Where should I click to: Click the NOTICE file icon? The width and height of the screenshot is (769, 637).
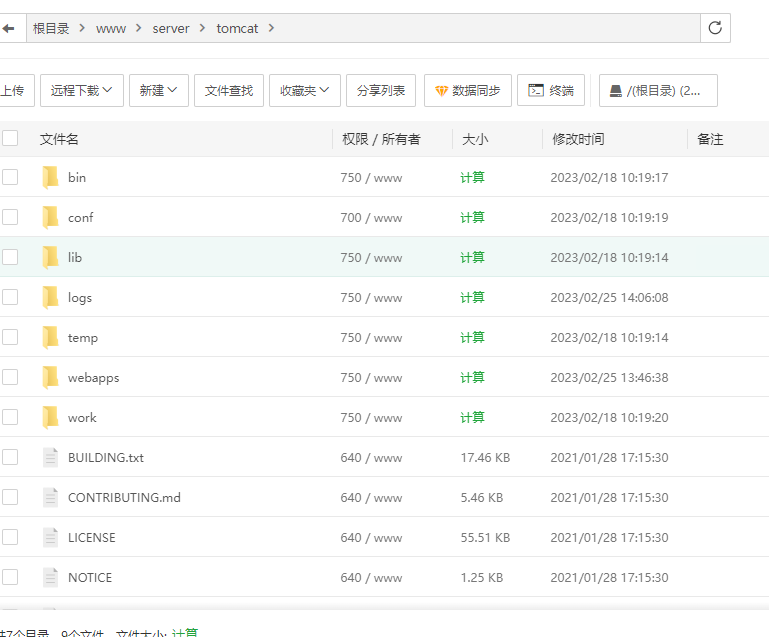point(51,578)
